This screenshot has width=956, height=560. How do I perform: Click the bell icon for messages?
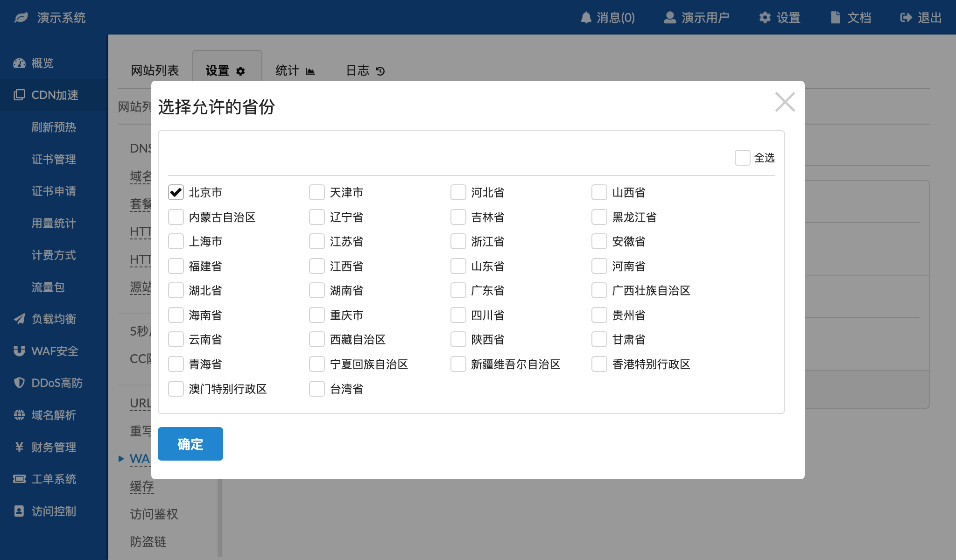tap(586, 18)
